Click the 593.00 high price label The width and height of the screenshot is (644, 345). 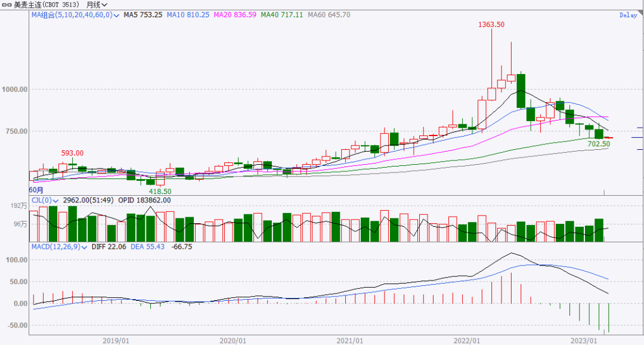(x=72, y=153)
